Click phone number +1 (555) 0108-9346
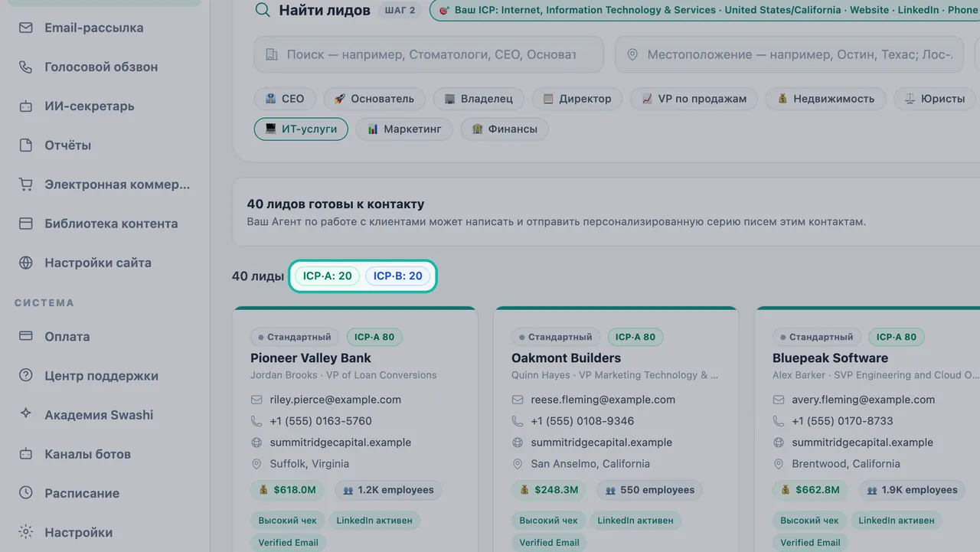The image size is (980, 552). 582,421
